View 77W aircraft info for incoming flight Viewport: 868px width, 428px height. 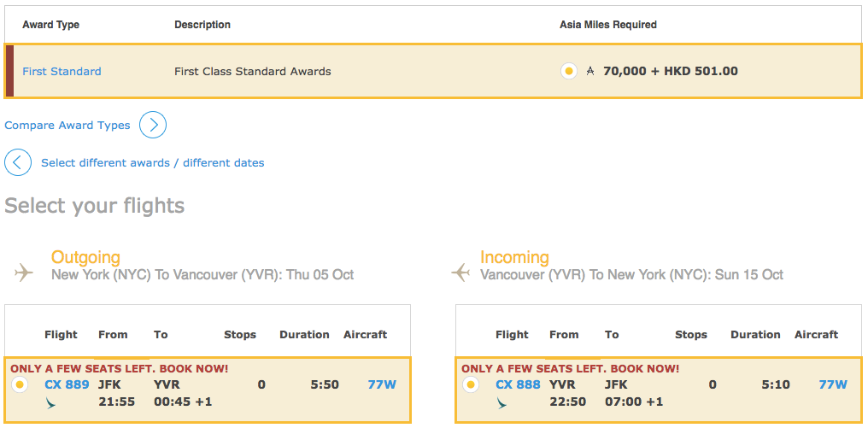[x=833, y=384]
